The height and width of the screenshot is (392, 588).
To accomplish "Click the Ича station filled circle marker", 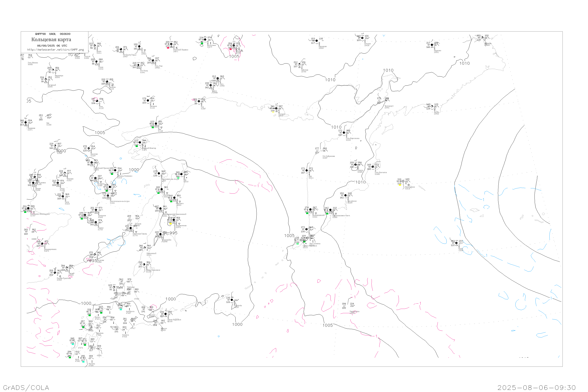I will point(307,171).
